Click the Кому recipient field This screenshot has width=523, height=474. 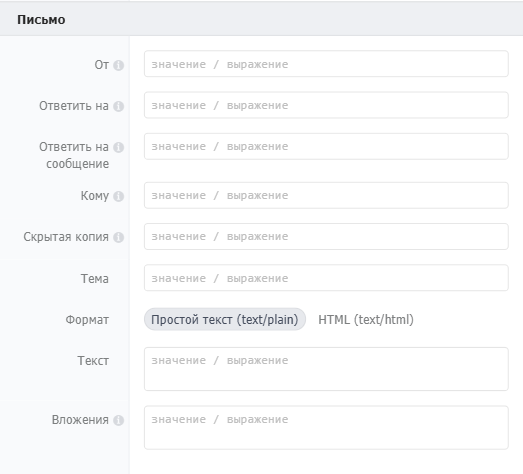(326, 195)
